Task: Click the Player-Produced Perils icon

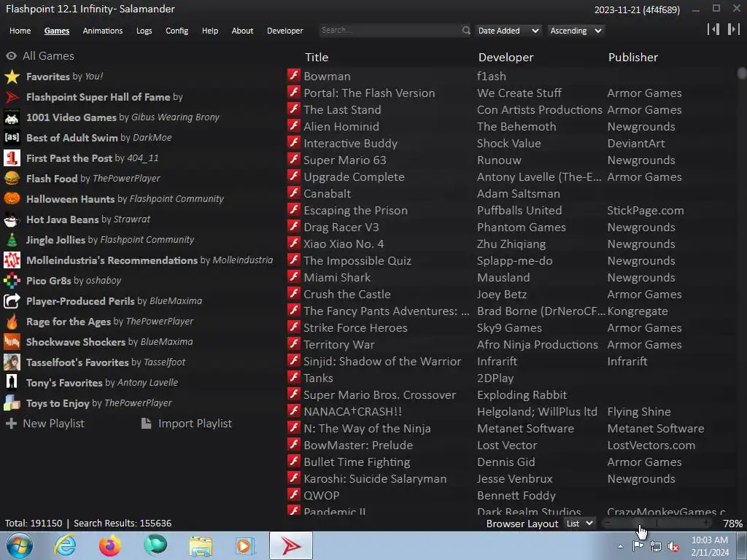Action: pos(12,301)
